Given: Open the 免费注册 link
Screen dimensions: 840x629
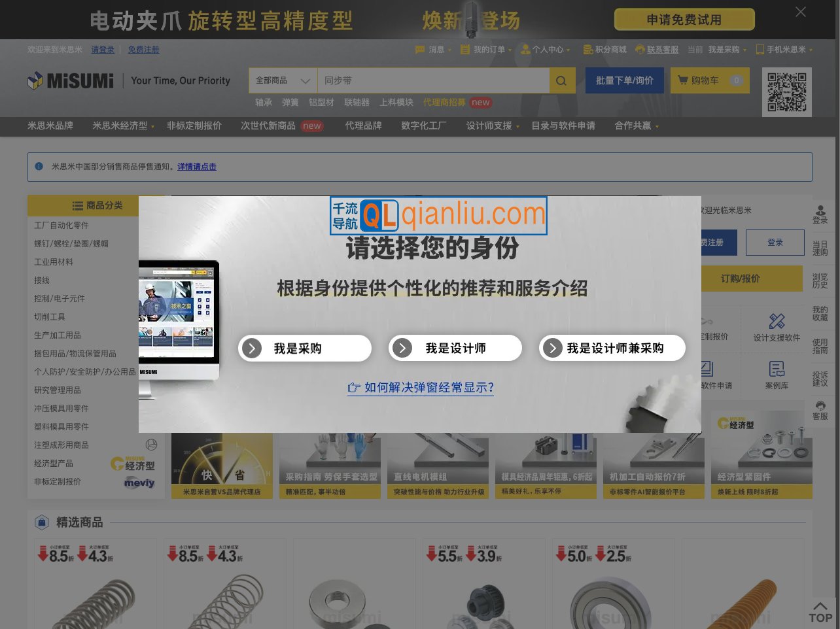Looking at the screenshot, I should pyautogui.click(x=144, y=49).
